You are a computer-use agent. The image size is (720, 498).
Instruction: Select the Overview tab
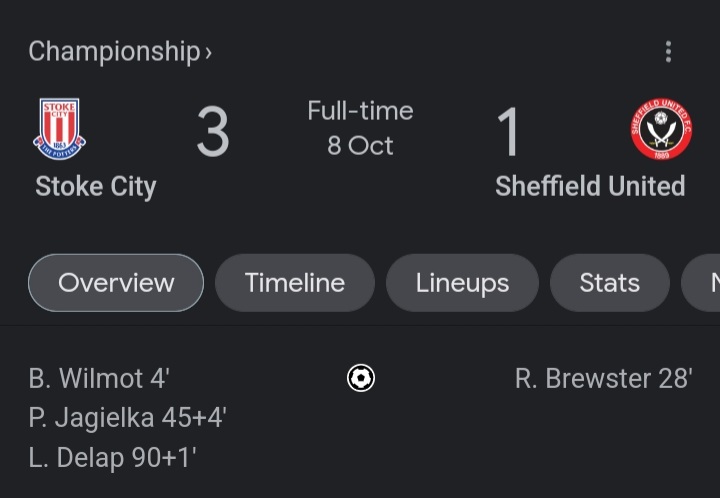116,283
